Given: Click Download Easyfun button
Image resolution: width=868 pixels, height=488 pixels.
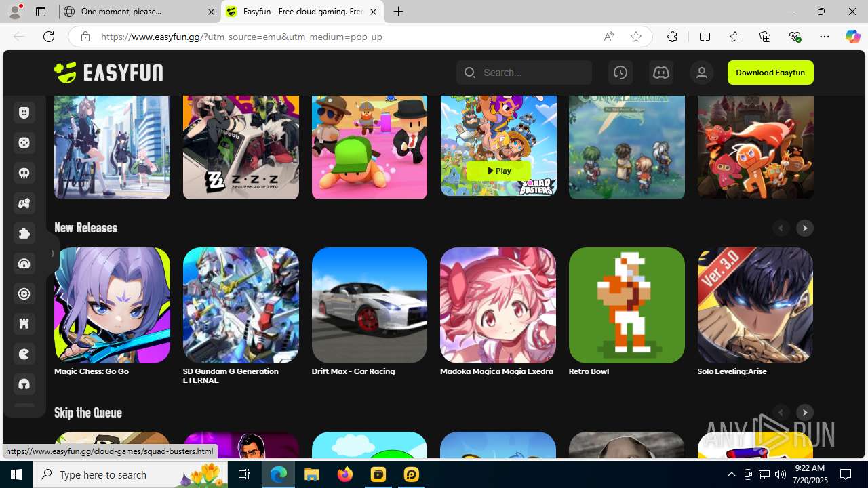Looking at the screenshot, I should click(770, 73).
